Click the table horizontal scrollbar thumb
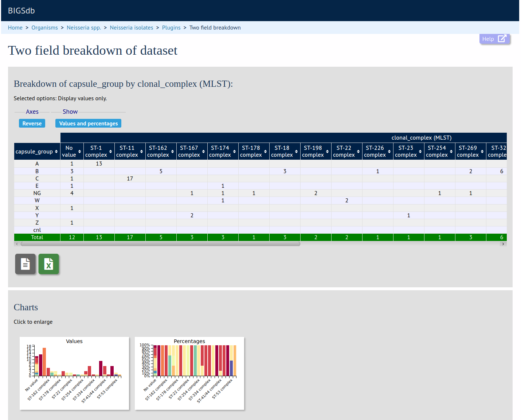521x420 pixels. (160, 244)
